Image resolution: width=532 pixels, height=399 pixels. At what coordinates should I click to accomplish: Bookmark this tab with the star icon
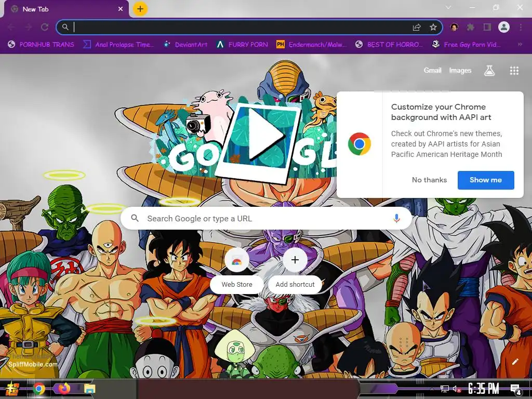click(433, 27)
